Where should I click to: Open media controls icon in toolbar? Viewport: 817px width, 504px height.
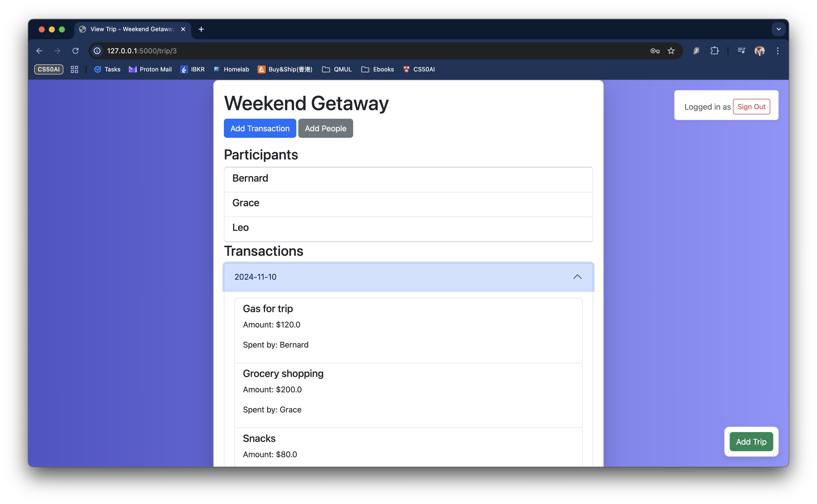coord(741,51)
